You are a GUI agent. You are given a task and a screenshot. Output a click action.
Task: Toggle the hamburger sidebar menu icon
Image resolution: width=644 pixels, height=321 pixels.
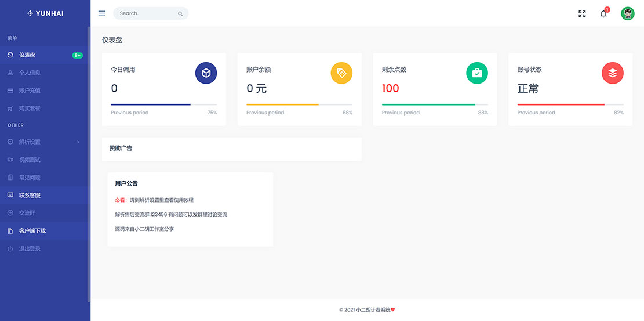click(x=102, y=13)
